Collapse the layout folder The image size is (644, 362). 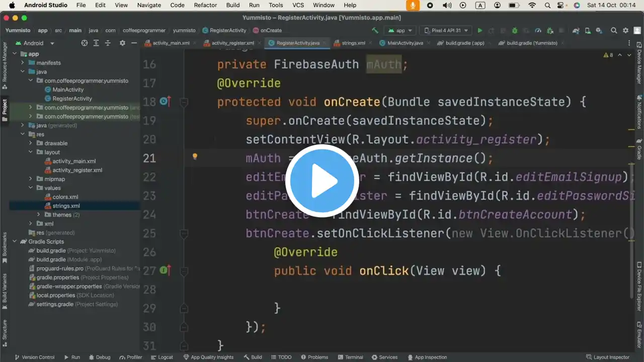(31, 152)
